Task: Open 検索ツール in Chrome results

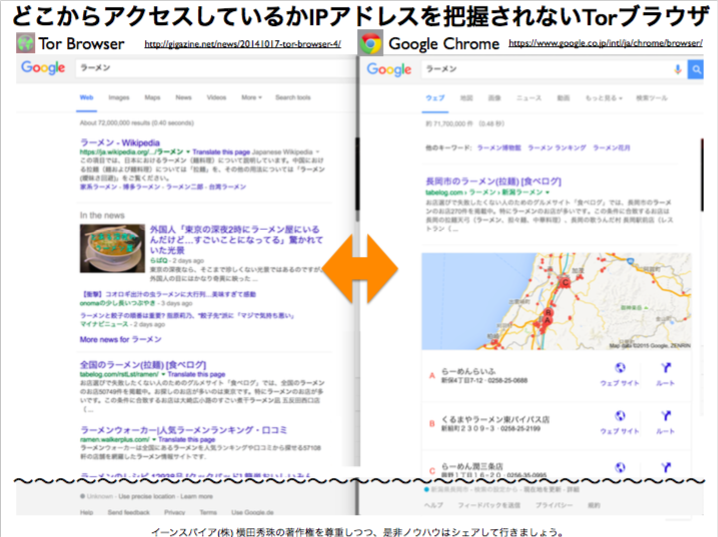Action: point(652,98)
